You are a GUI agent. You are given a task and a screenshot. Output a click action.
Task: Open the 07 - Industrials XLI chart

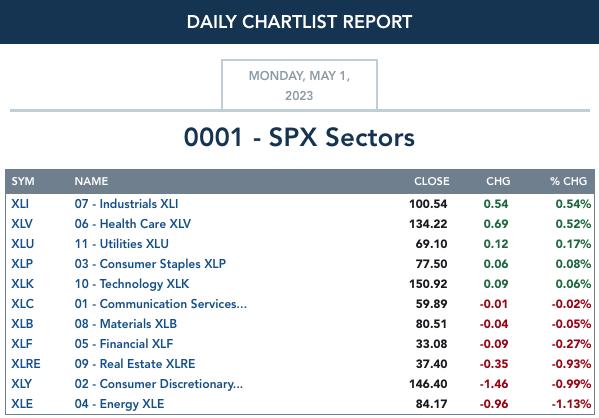pyautogui.click(x=126, y=204)
